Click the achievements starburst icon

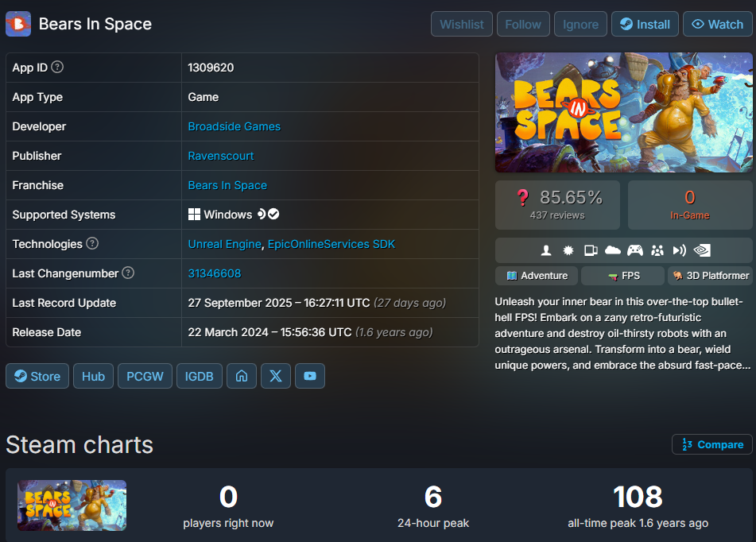tap(568, 250)
